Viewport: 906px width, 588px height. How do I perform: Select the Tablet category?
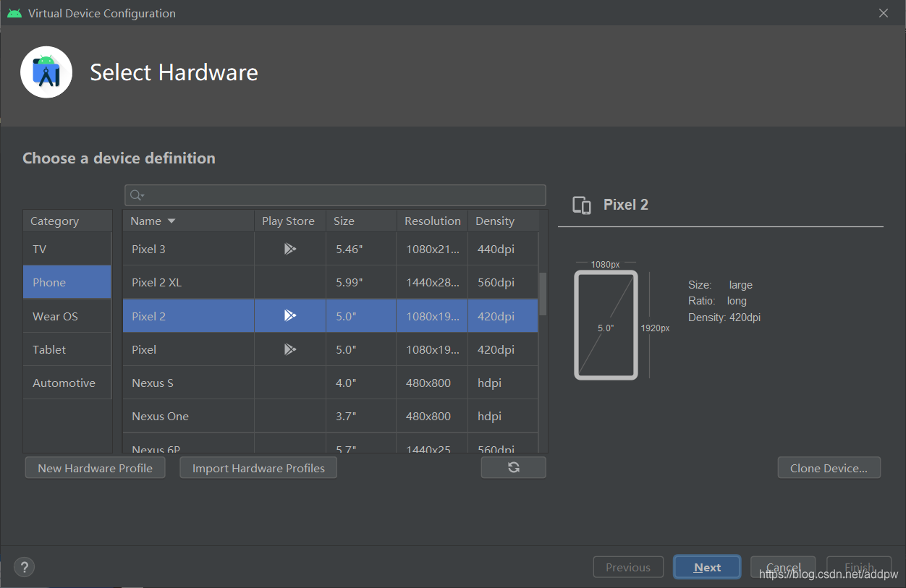coord(67,349)
